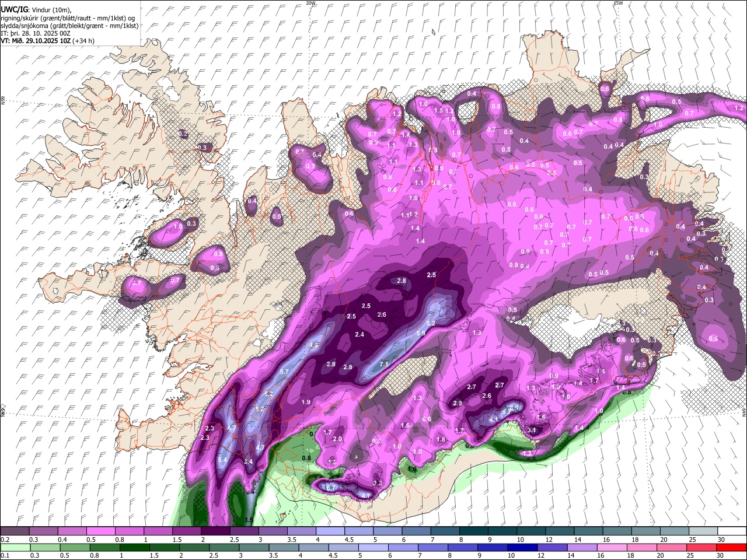Image resolution: width=747 pixels, height=560 pixels.
Task: Click the 2.4 precipitation value on the map
Action: [x=359, y=334]
